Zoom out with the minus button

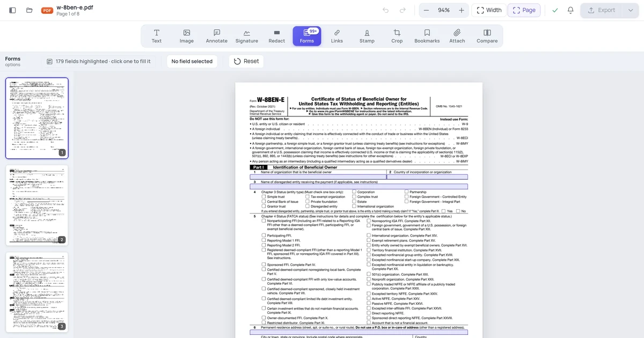coord(426,10)
